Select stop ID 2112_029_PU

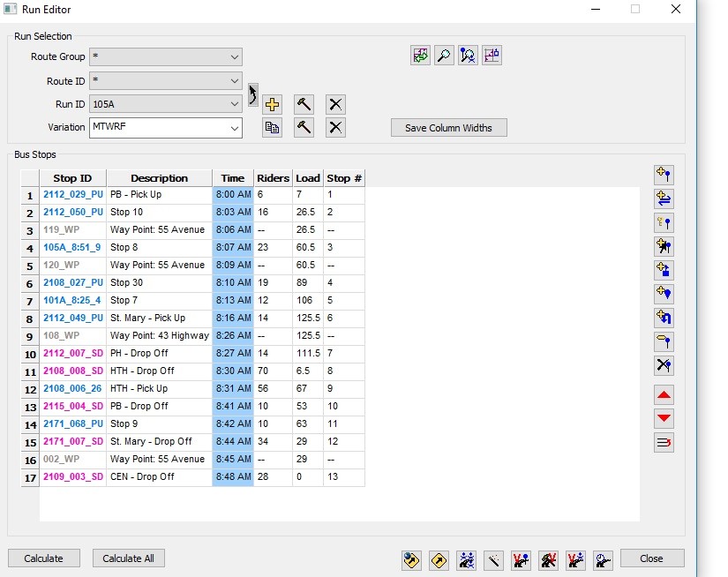pyautogui.click(x=73, y=194)
